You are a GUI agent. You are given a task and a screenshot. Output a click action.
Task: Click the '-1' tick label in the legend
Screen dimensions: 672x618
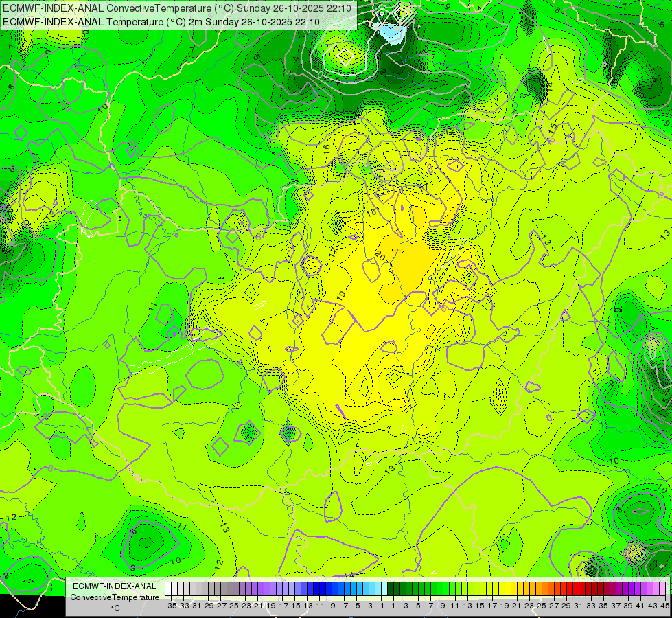380,606
